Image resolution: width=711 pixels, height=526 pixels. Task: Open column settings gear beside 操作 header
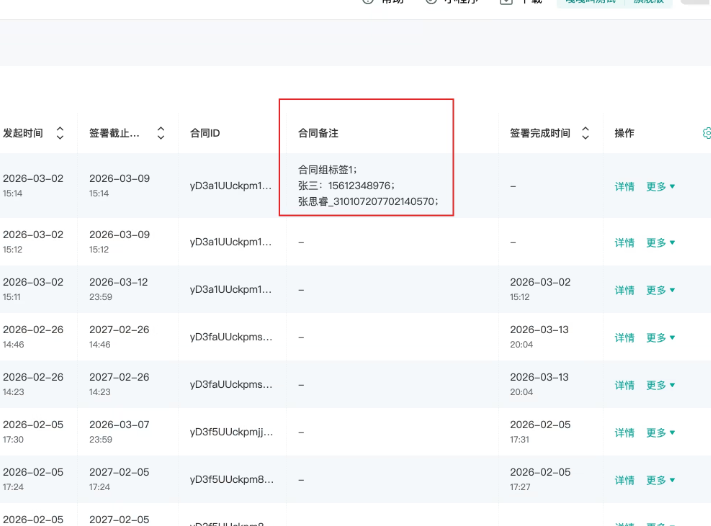[707, 133]
